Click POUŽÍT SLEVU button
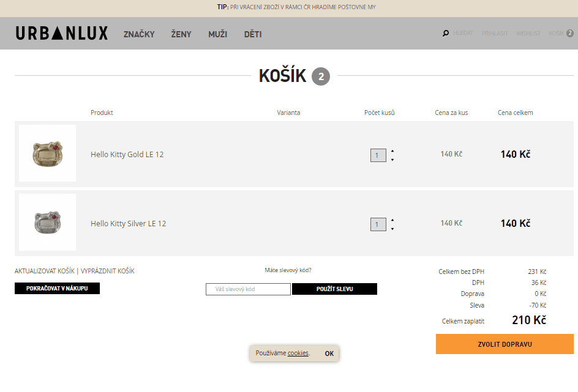Screen dimensions: 578x392 point(335,289)
